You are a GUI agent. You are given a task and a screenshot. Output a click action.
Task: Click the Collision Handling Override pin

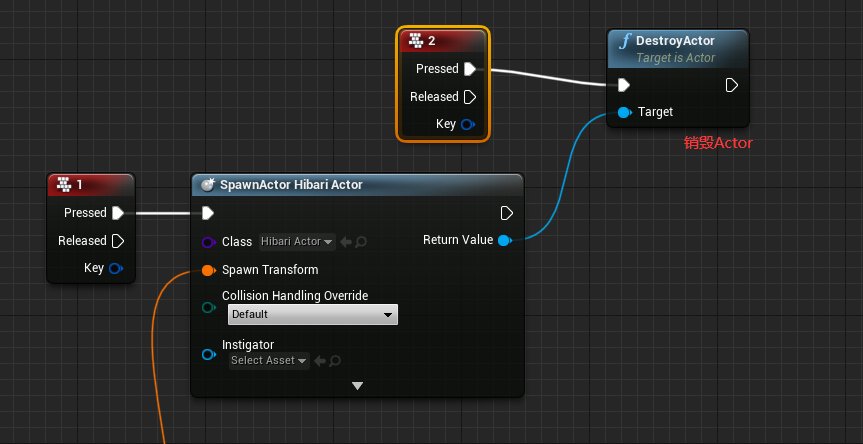[209, 308]
